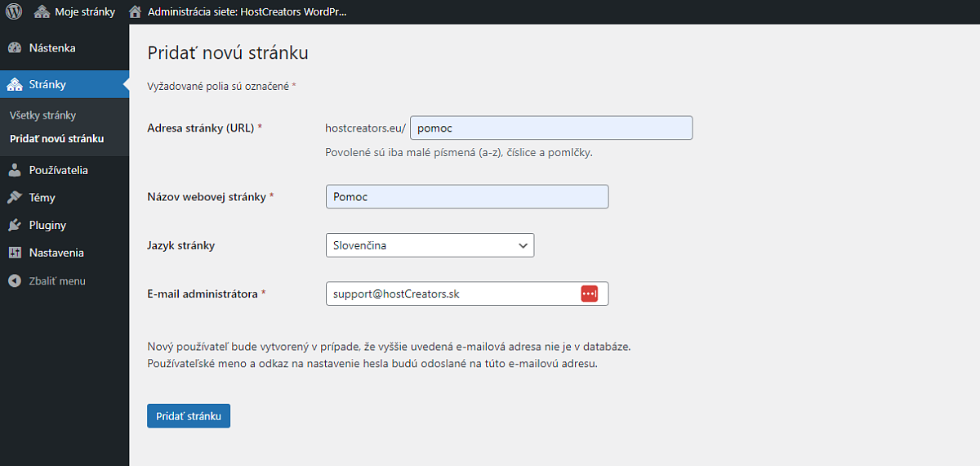Click the Pluginy plug icon

pyautogui.click(x=14, y=225)
